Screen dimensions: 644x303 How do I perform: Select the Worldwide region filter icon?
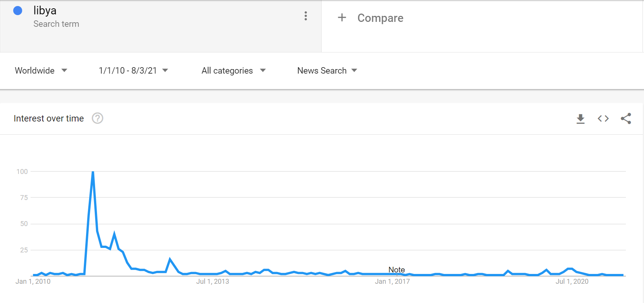point(65,70)
